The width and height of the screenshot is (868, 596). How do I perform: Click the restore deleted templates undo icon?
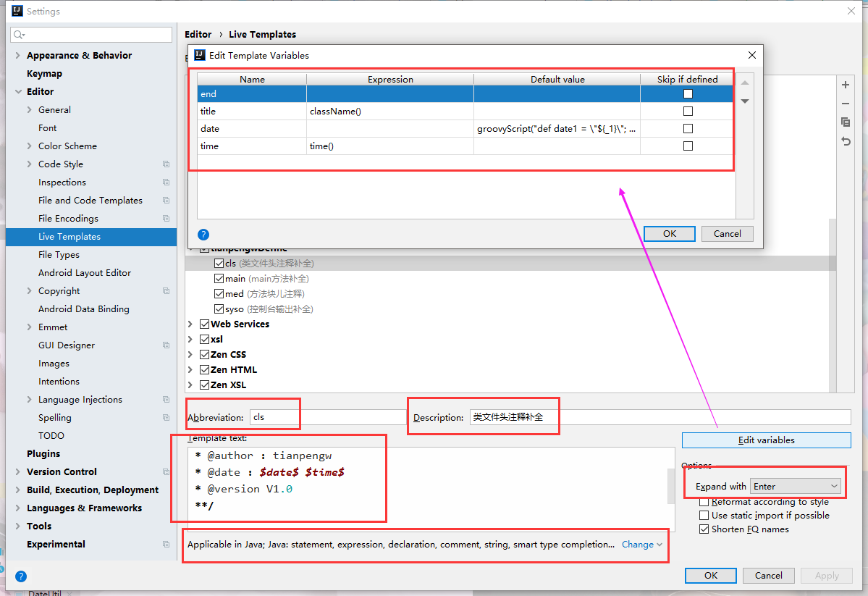point(846,141)
